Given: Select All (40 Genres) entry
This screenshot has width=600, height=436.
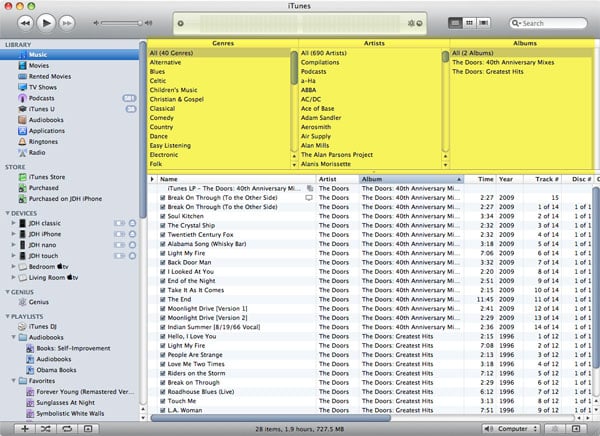Looking at the screenshot, I should coord(219,53).
